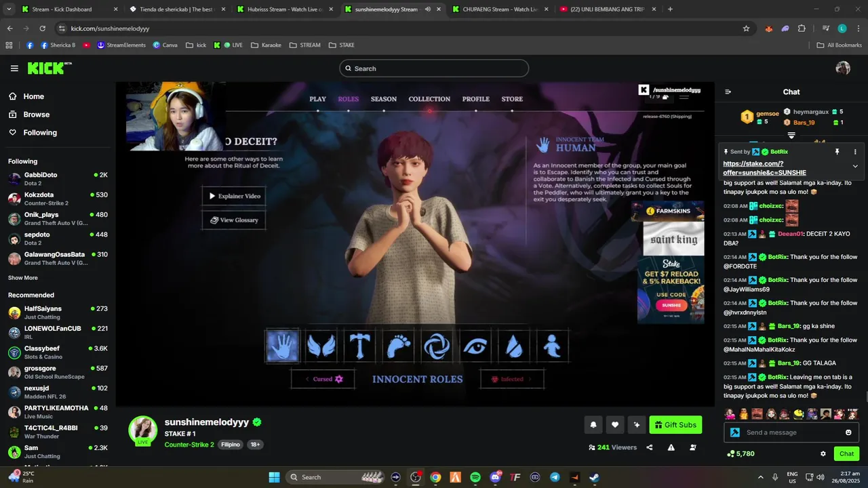Open pinned message options menu
This screenshot has height=488, width=868.
(855, 152)
